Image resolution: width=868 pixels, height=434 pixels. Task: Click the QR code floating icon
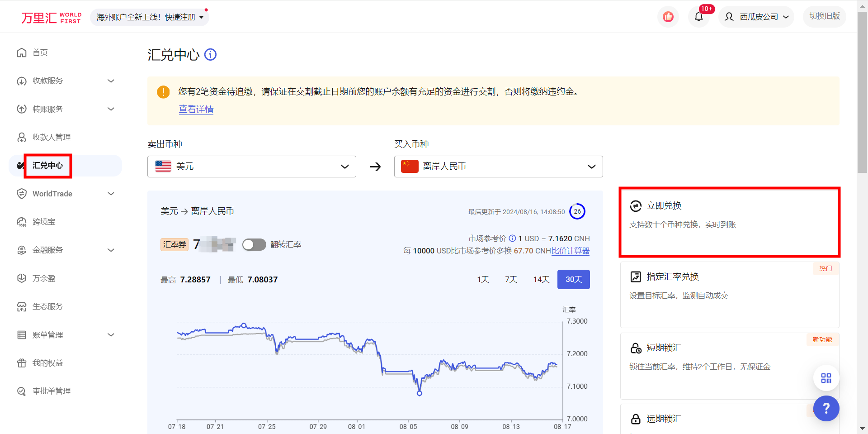click(826, 378)
